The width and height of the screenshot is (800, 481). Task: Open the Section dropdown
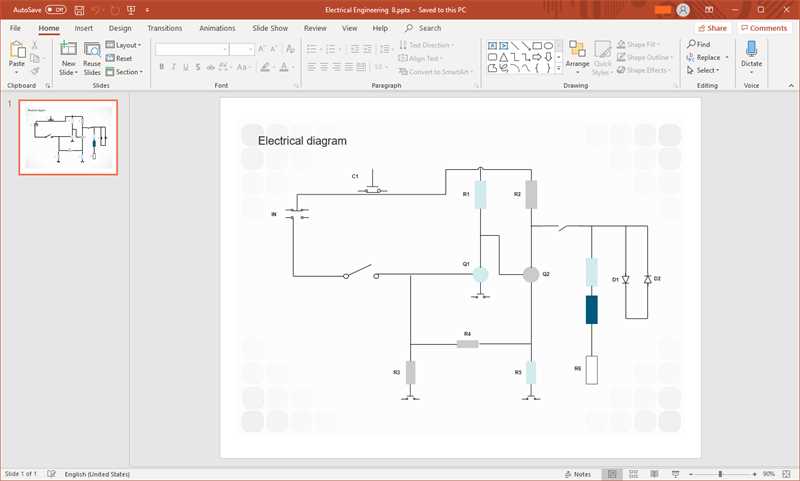124,72
